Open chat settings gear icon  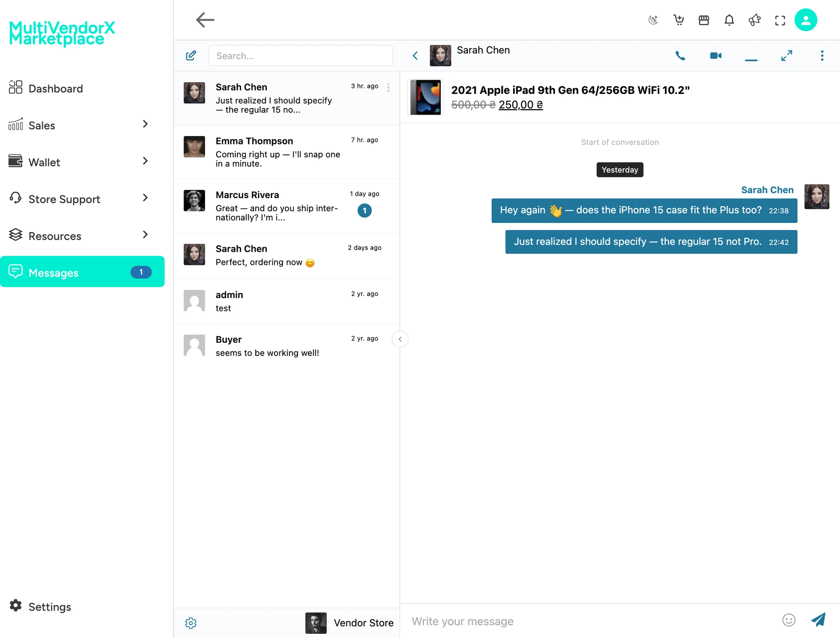pos(191,623)
